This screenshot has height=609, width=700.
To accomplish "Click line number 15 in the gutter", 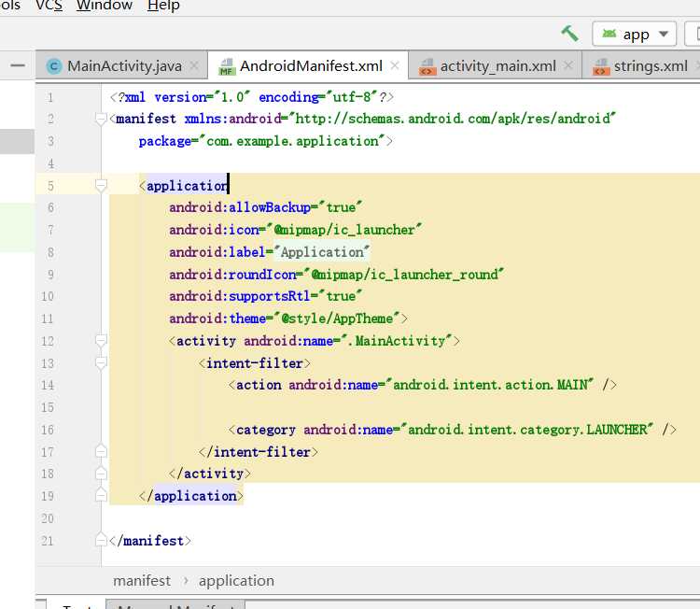I will coord(48,407).
